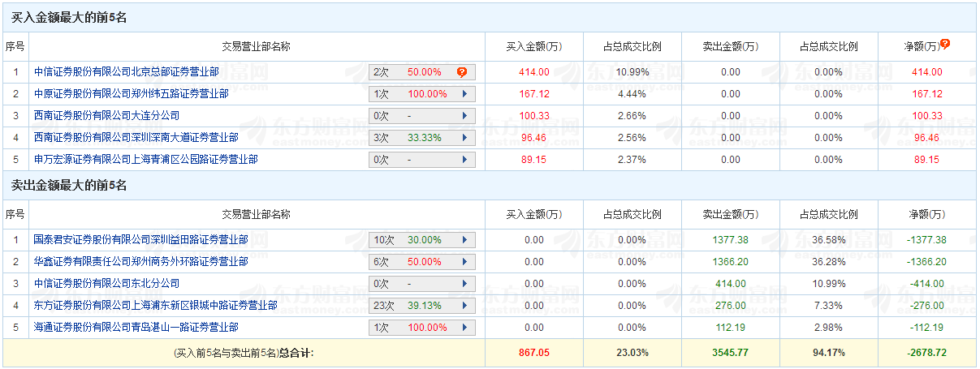The image size is (980, 369).
Task: Click the arrow icon in 华鑫证券郑州商务外环路 row
Action: [464, 262]
